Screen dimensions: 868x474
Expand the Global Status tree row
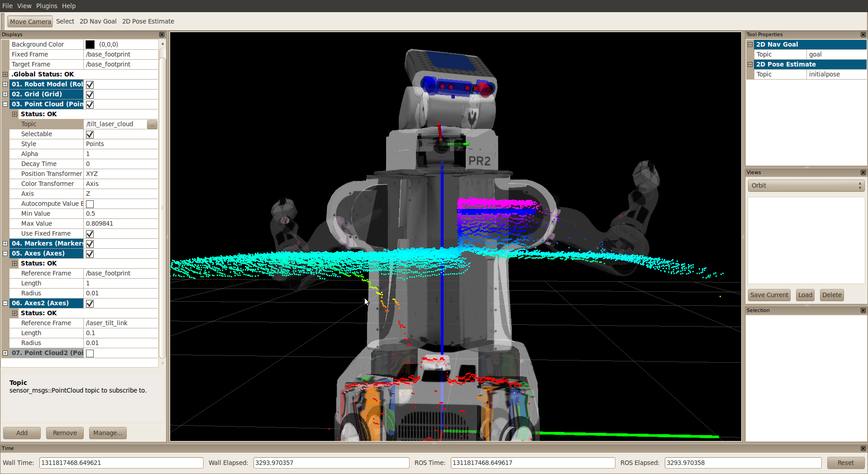click(5, 74)
